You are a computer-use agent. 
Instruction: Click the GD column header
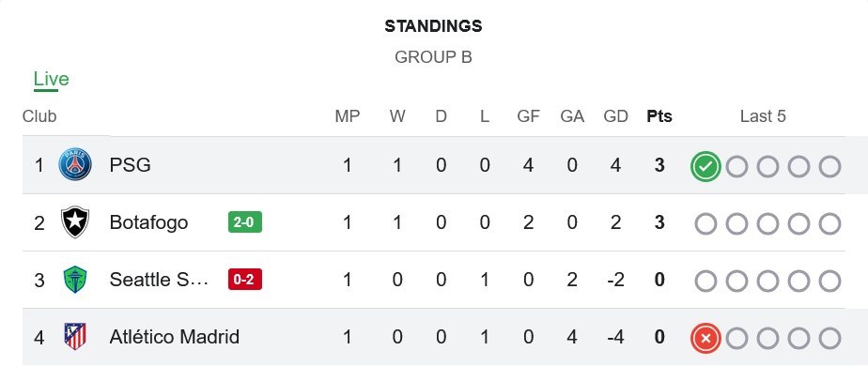pos(616,117)
